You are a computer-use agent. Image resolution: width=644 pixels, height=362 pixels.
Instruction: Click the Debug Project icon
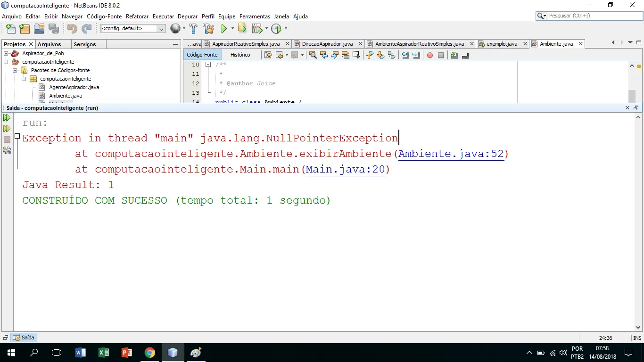pos(257,29)
